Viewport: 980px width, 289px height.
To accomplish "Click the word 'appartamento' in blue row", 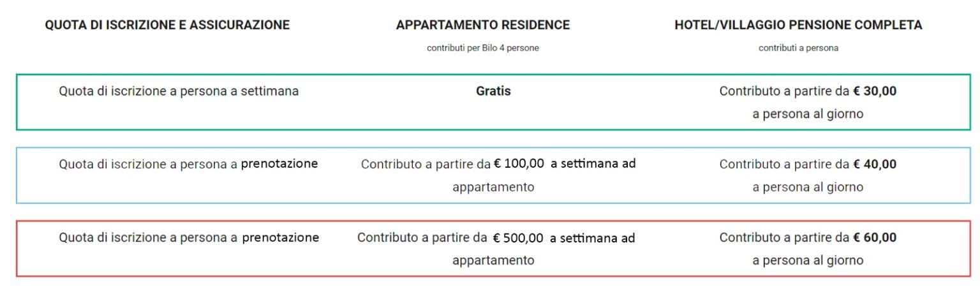I will coord(493,188).
